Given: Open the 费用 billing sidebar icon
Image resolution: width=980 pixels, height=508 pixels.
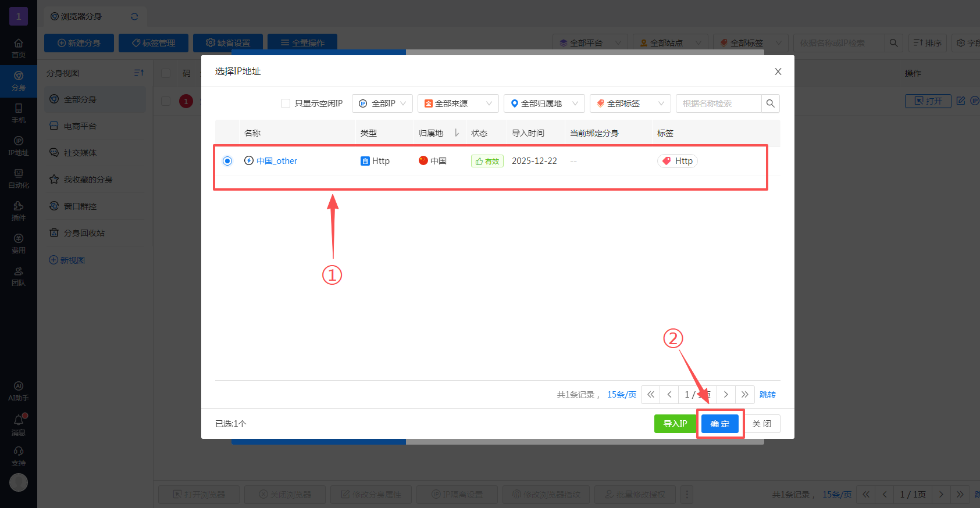Looking at the screenshot, I should [19, 244].
